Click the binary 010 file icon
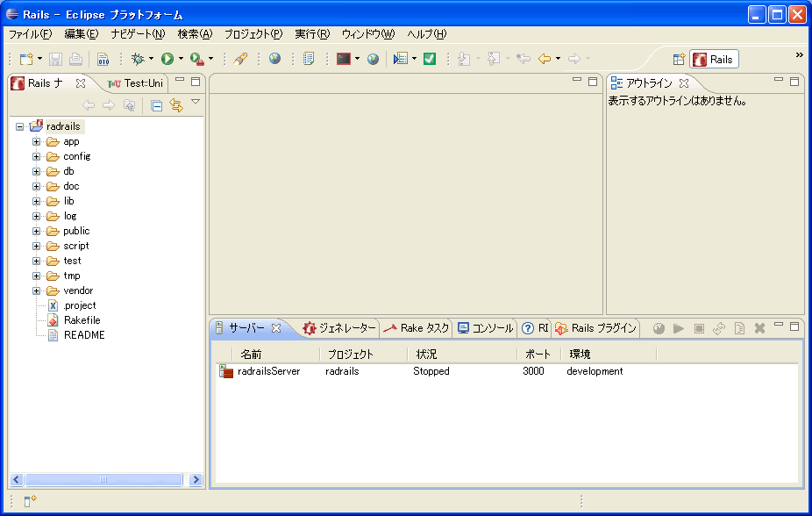812x516 pixels. (x=103, y=59)
